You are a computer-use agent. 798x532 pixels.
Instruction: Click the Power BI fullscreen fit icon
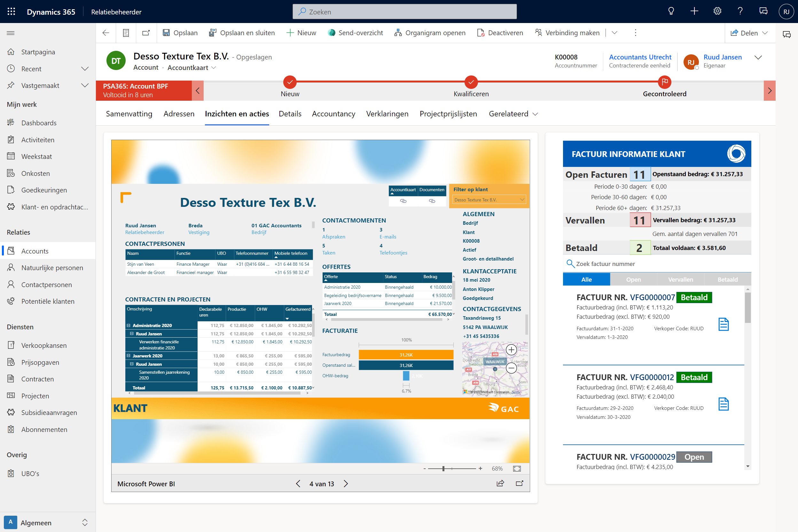point(517,469)
